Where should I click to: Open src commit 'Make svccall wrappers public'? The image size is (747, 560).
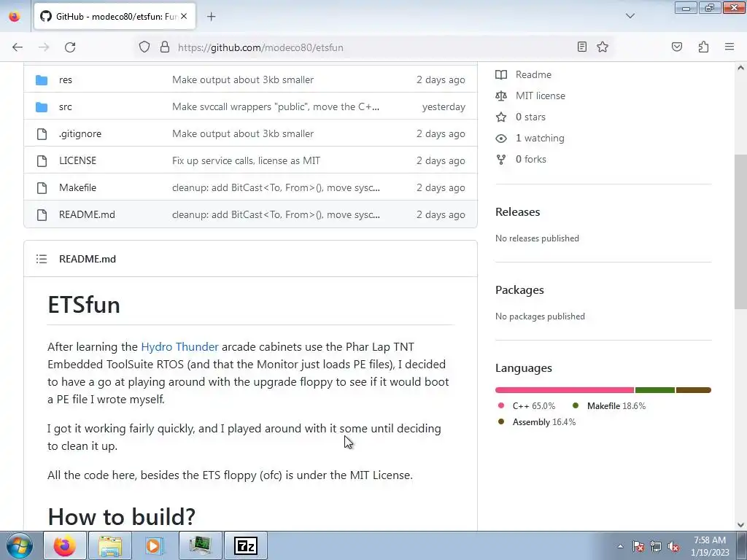point(275,106)
